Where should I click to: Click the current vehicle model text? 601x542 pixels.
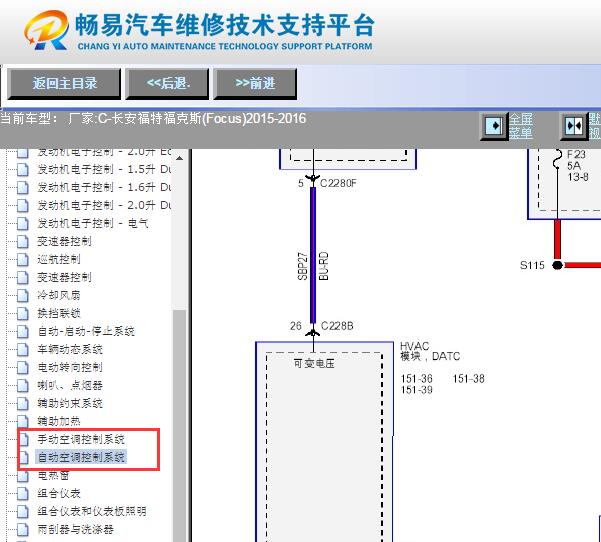click(x=153, y=118)
